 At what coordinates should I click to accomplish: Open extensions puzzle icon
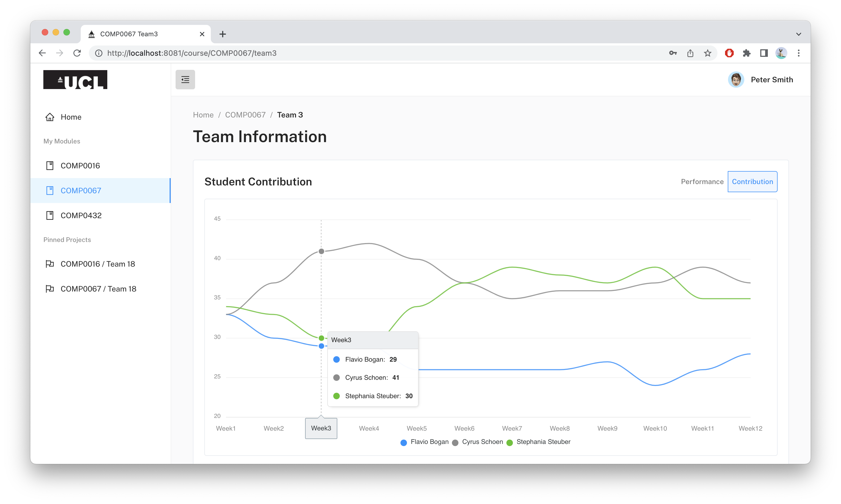746,53
